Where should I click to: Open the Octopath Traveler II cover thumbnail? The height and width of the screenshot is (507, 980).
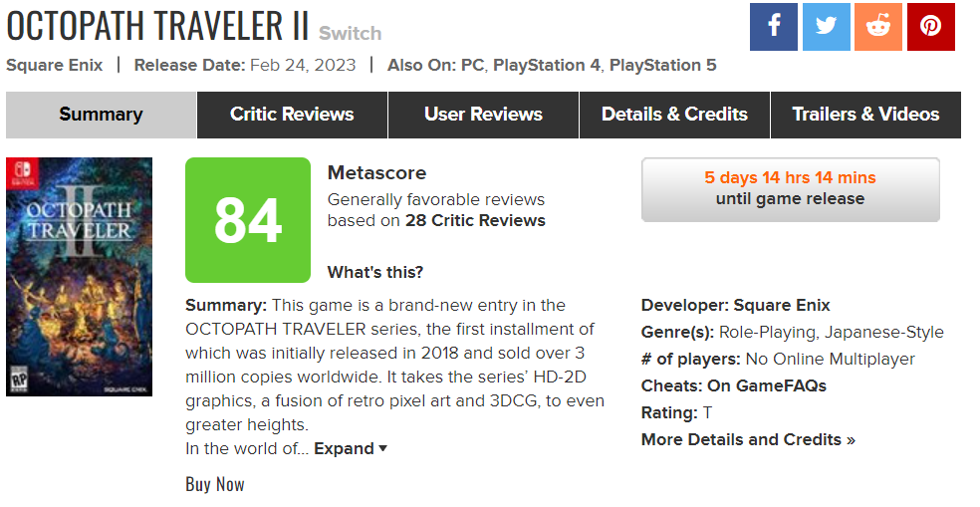coord(79,276)
